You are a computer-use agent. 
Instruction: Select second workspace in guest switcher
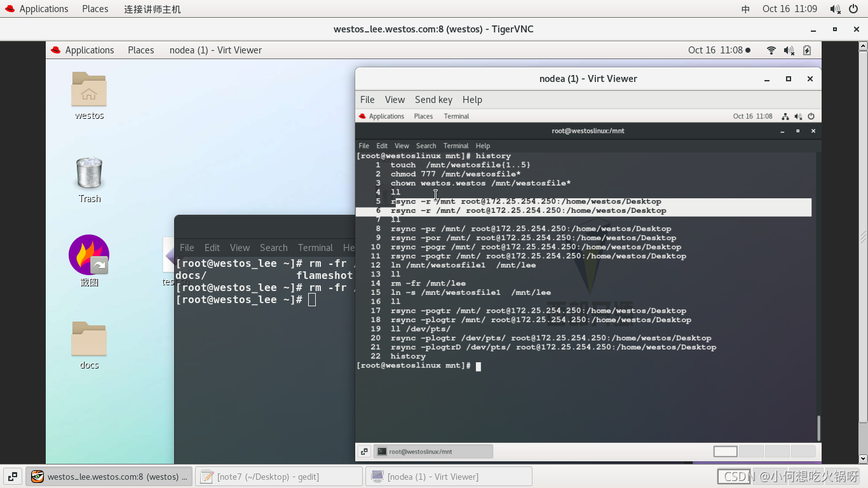[751, 452]
